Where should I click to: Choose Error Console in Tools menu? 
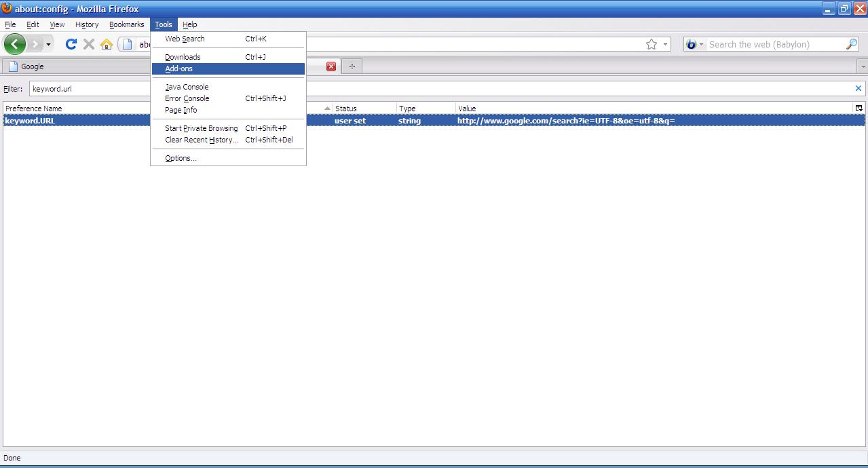coord(187,98)
